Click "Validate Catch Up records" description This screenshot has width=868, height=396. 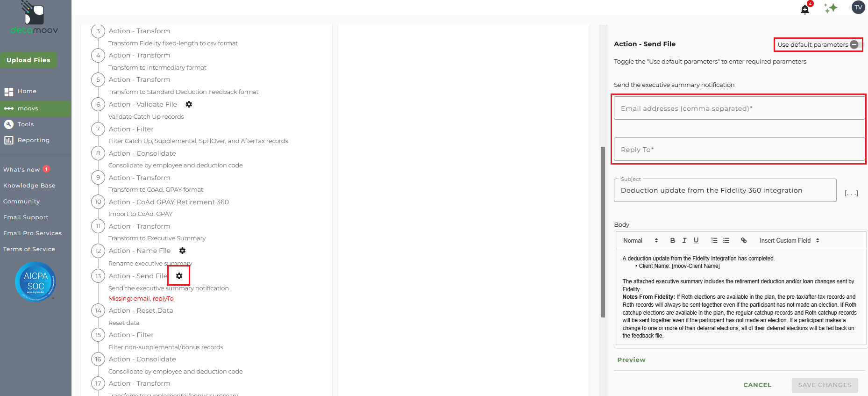146,117
